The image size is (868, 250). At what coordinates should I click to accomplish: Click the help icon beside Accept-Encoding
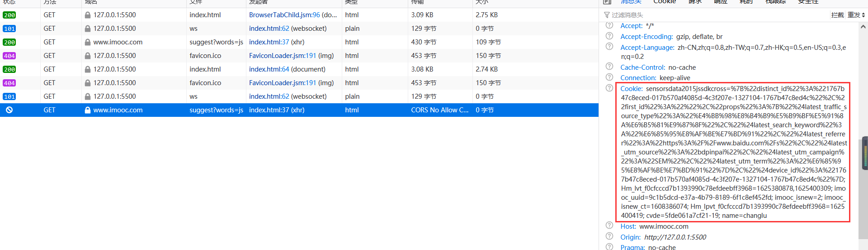[x=609, y=36]
